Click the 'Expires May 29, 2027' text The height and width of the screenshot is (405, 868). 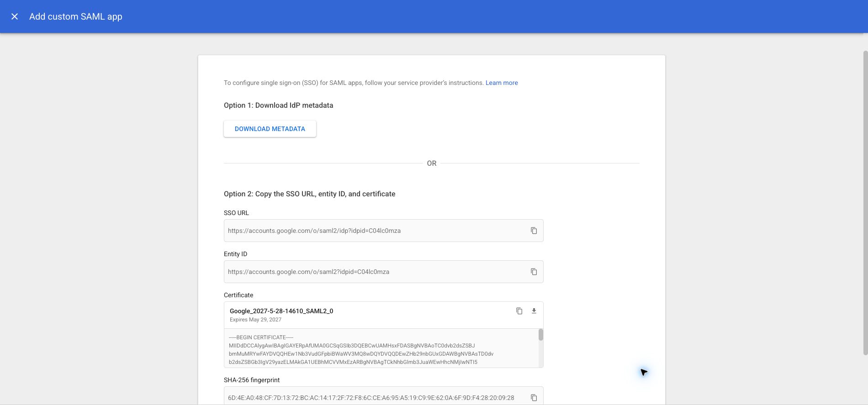(x=255, y=320)
